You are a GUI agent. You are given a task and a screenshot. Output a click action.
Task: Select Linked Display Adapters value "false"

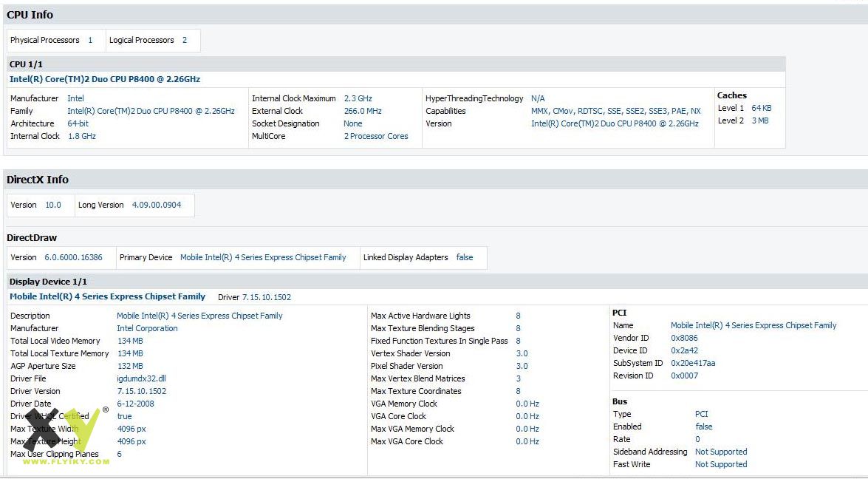(465, 257)
